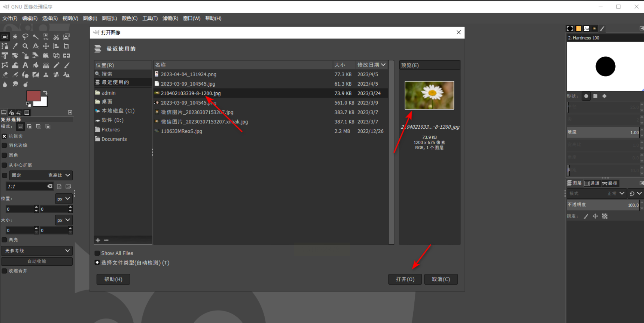
Task: Enable the 收缩合并 shrink merged checkbox
Action: click(4, 271)
